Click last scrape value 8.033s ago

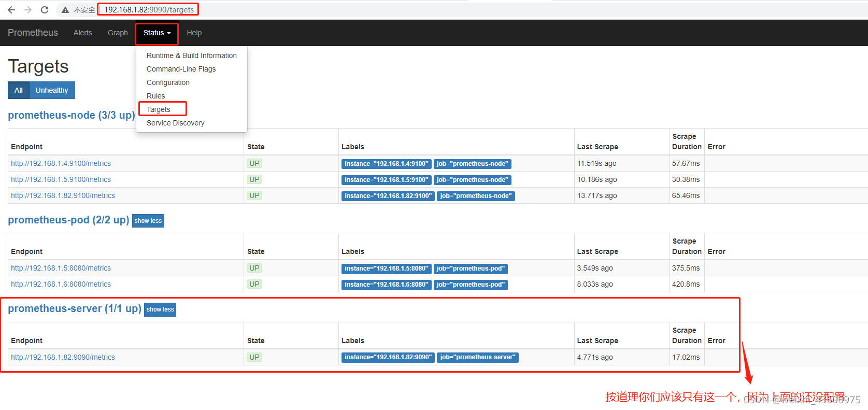click(595, 284)
